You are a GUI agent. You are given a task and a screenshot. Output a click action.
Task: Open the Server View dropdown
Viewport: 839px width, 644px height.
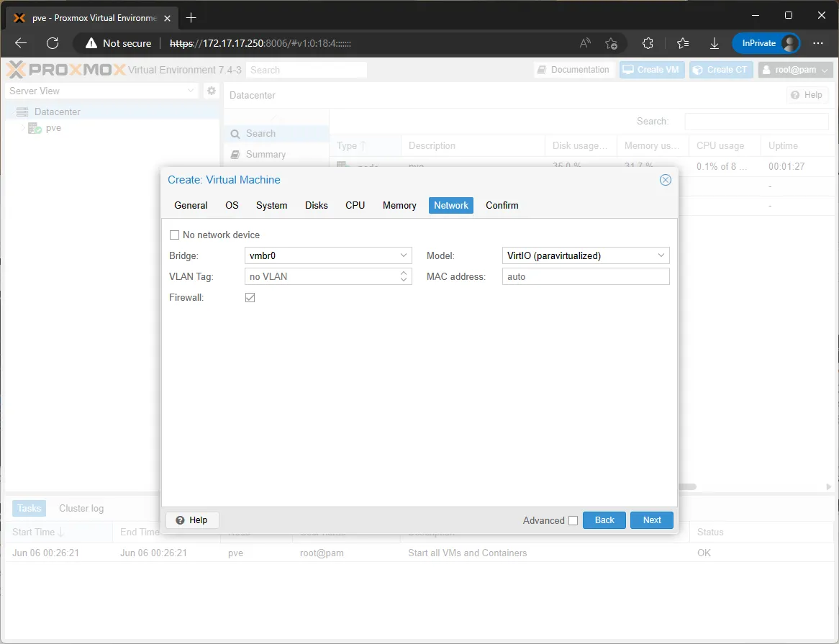[101, 91]
